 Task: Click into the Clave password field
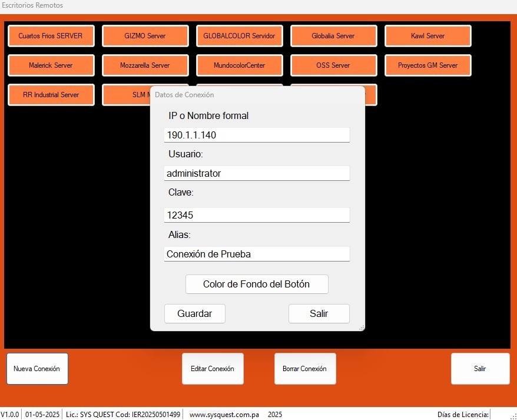point(257,215)
